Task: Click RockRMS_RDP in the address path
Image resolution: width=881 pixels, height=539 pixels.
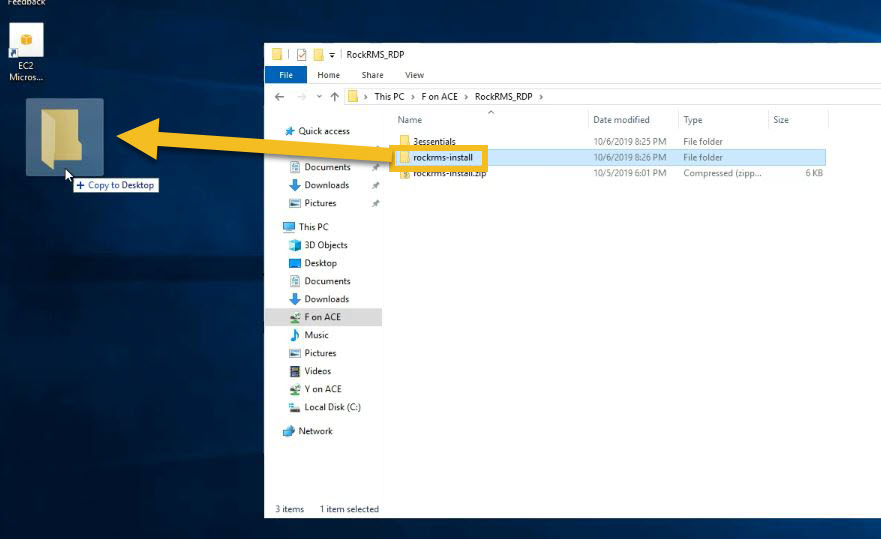Action: pyautogui.click(x=503, y=97)
